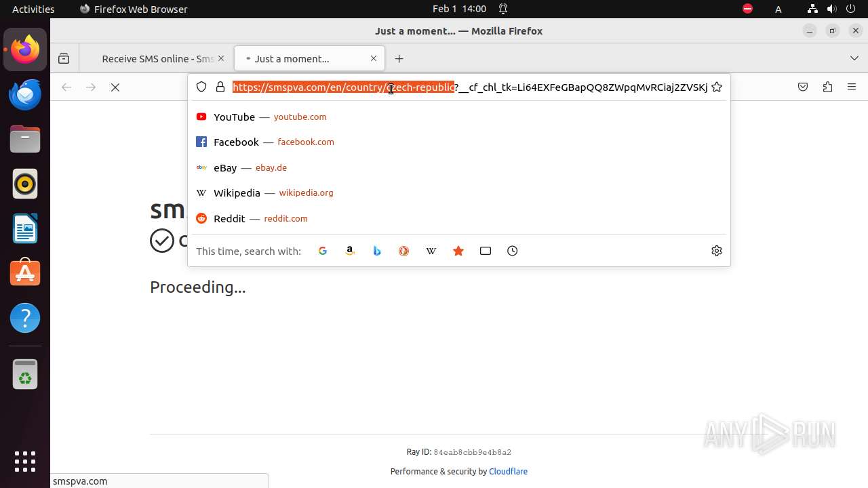Click the red do-not-disturb tray icon
The height and width of the screenshot is (488, 868).
pyautogui.click(x=747, y=9)
